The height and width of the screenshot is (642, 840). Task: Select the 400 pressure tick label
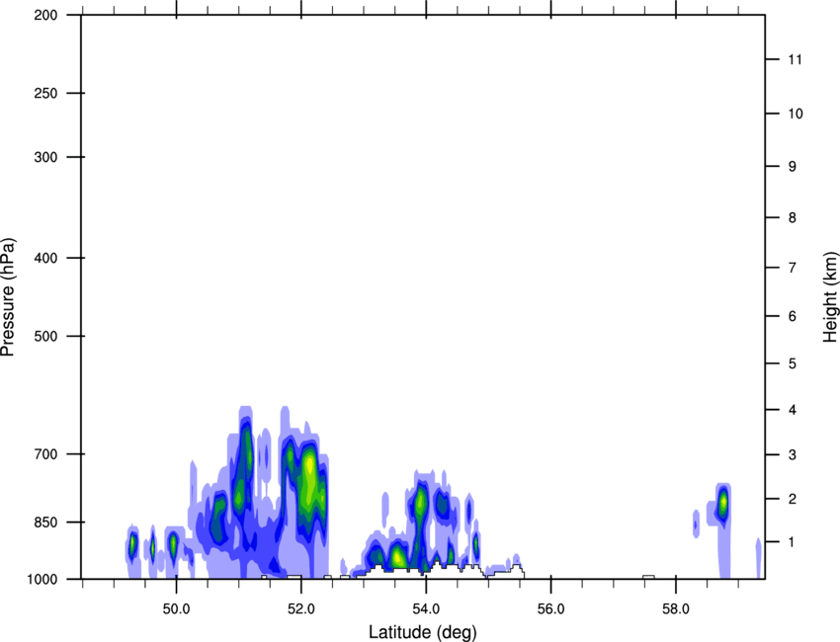point(45,258)
